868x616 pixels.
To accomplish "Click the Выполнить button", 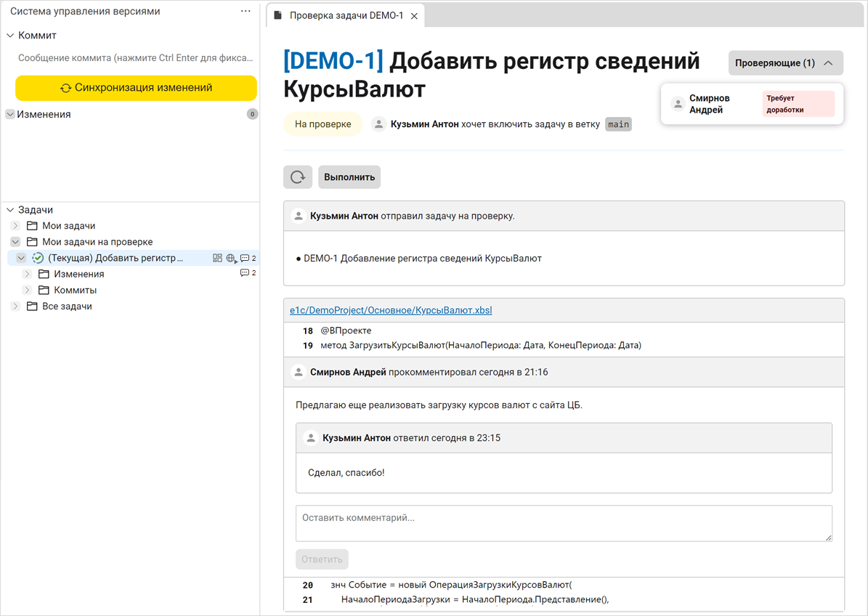I will 348,177.
